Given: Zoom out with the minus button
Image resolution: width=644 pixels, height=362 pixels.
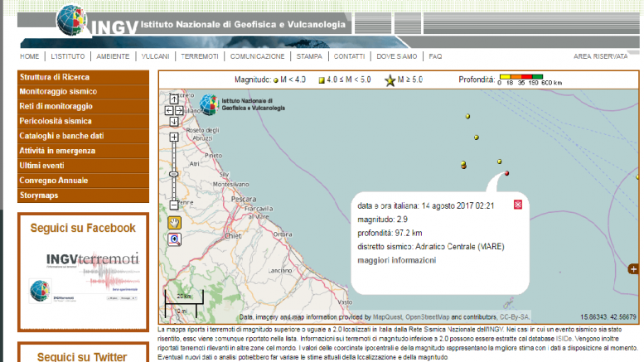Looking at the screenshot, I should 173,205.
